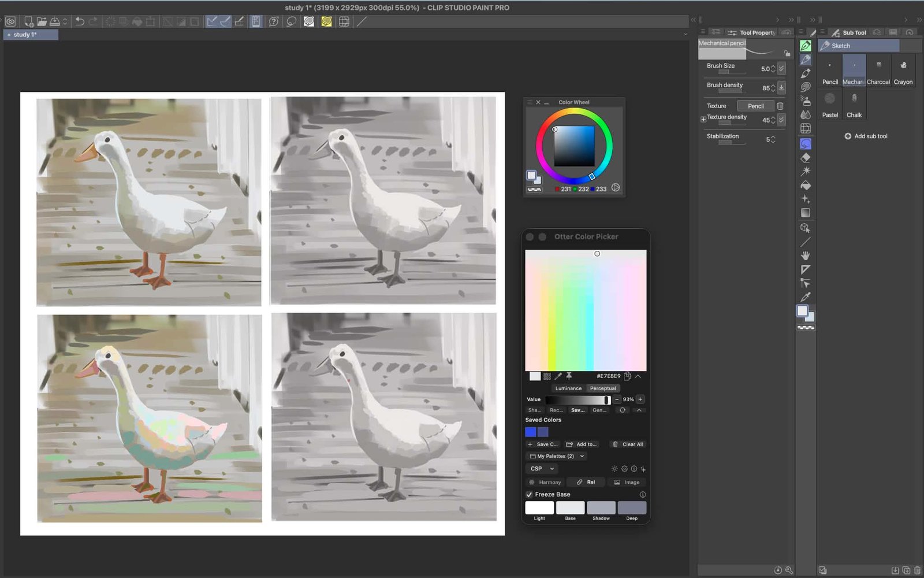Collapse section with chevron beside hex code

coord(638,376)
